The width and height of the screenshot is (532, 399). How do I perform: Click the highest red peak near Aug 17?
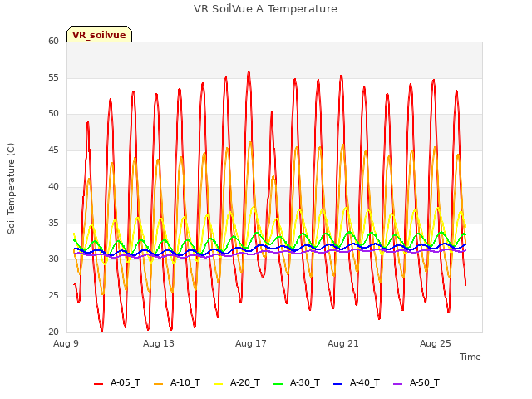249,72
